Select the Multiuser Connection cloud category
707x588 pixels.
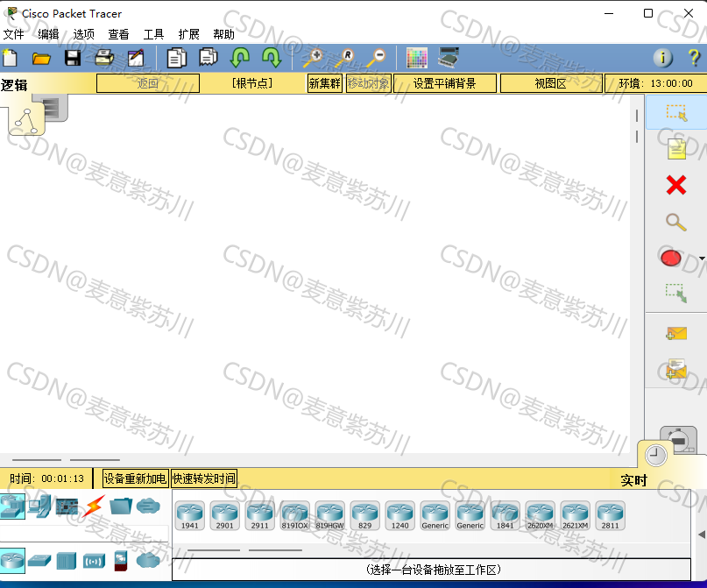pyautogui.click(x=148, y=506)
